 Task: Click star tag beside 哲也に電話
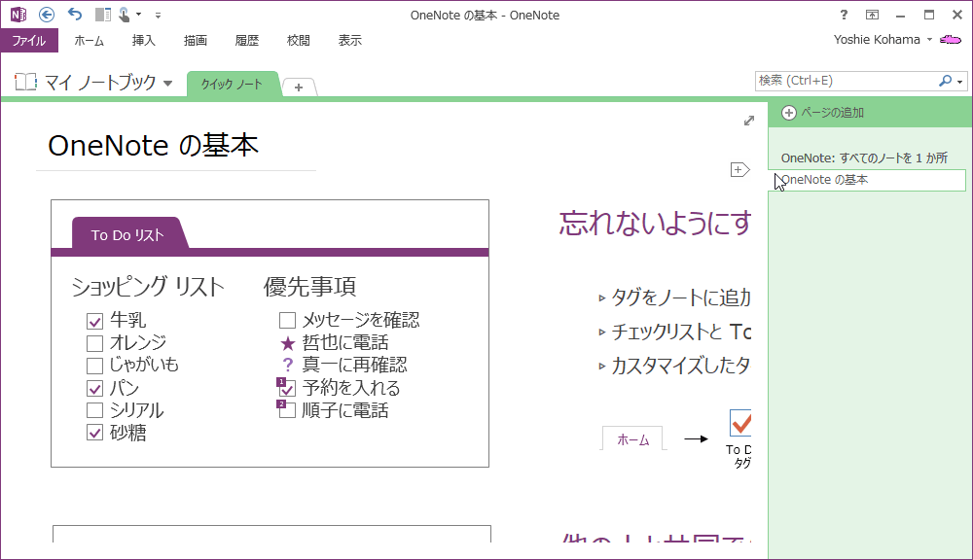(287, 343)
